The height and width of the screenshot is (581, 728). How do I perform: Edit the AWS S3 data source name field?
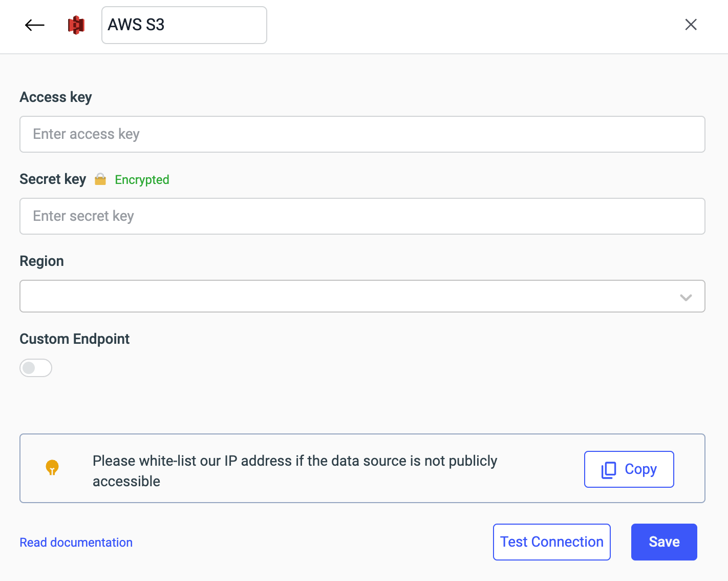click(184, 25)
